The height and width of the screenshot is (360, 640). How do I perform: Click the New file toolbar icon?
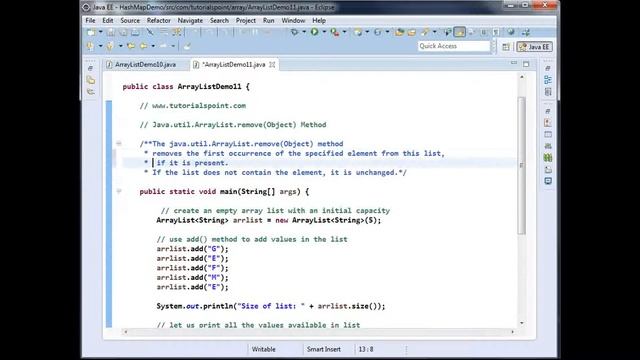click(x=91, y=32)
